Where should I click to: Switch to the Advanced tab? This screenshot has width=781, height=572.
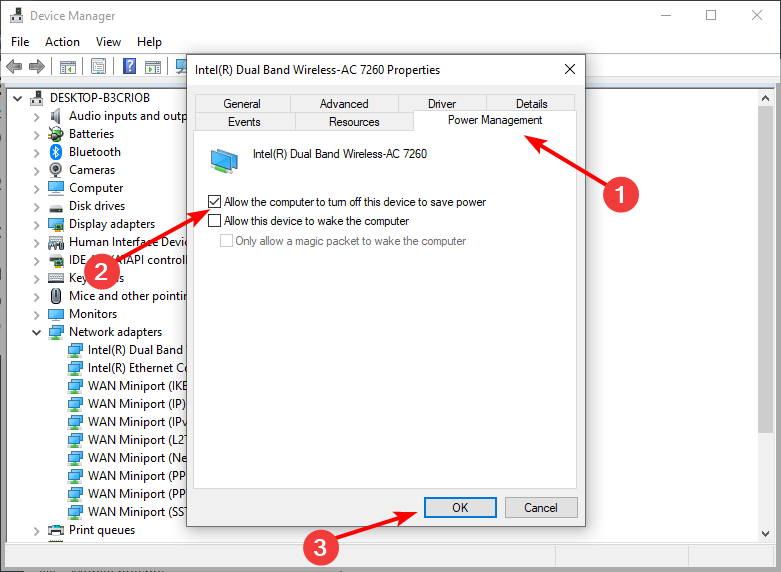point(344,104)
